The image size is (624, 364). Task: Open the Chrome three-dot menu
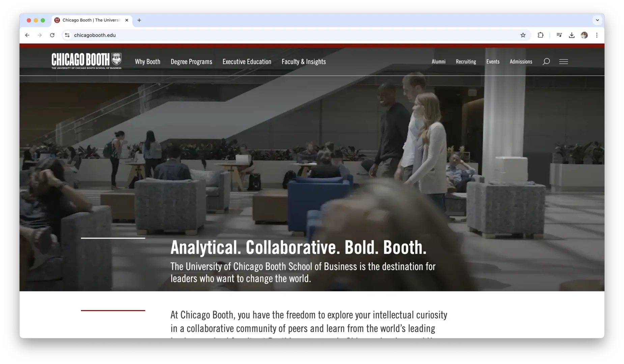597,35
